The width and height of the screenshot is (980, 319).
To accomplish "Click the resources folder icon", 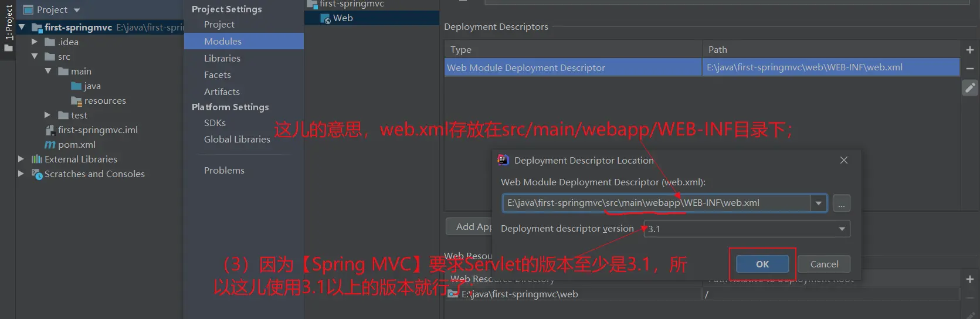I will (x=76, y=101).
